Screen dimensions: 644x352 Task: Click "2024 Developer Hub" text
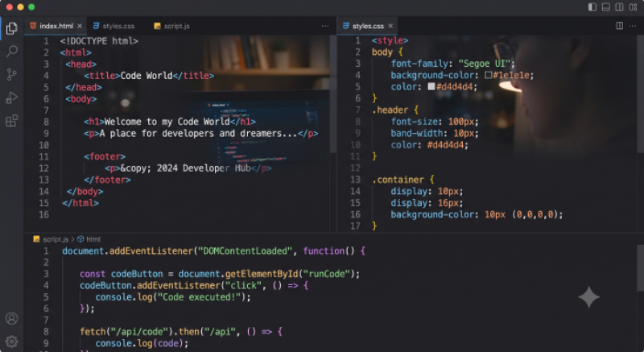coord(204,168)
